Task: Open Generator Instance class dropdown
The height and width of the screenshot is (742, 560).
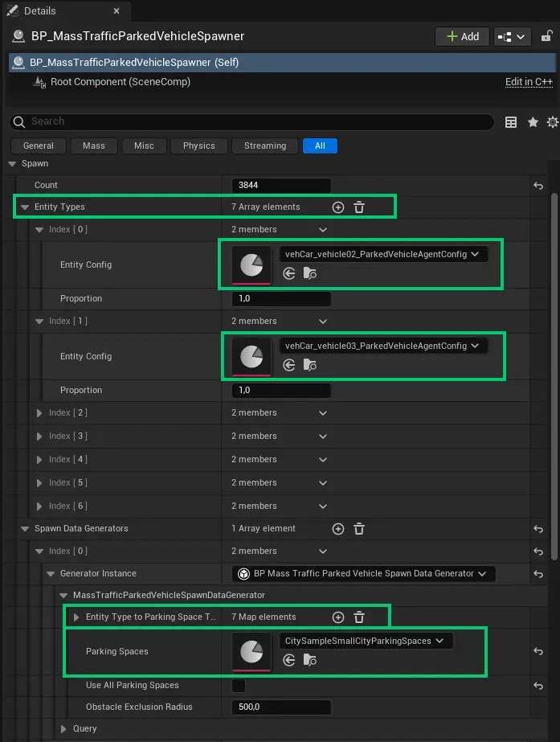Action: click(363, 574)
